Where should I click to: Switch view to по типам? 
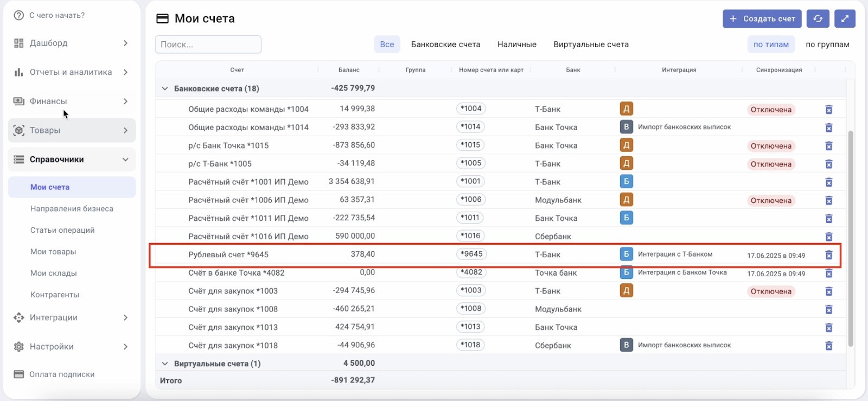(770, 44)
